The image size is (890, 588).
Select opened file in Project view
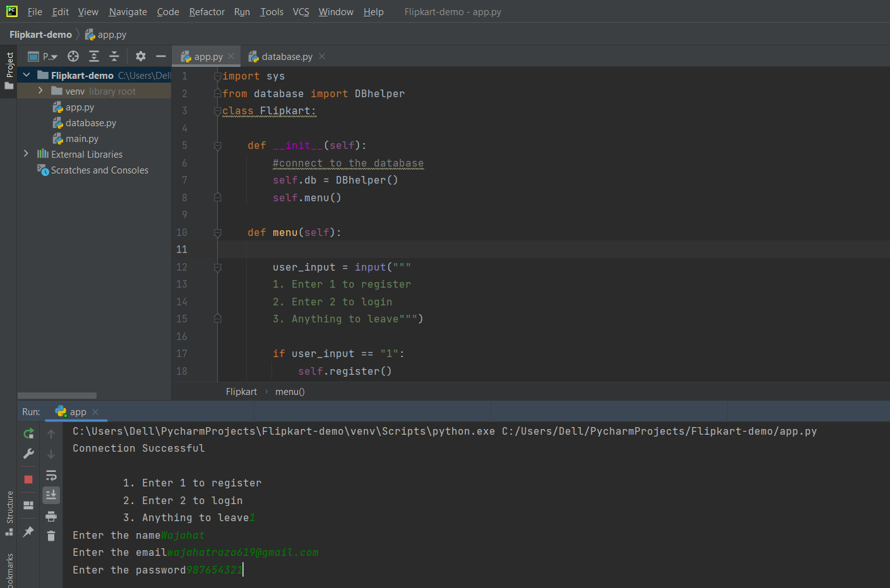pos(73,56)
